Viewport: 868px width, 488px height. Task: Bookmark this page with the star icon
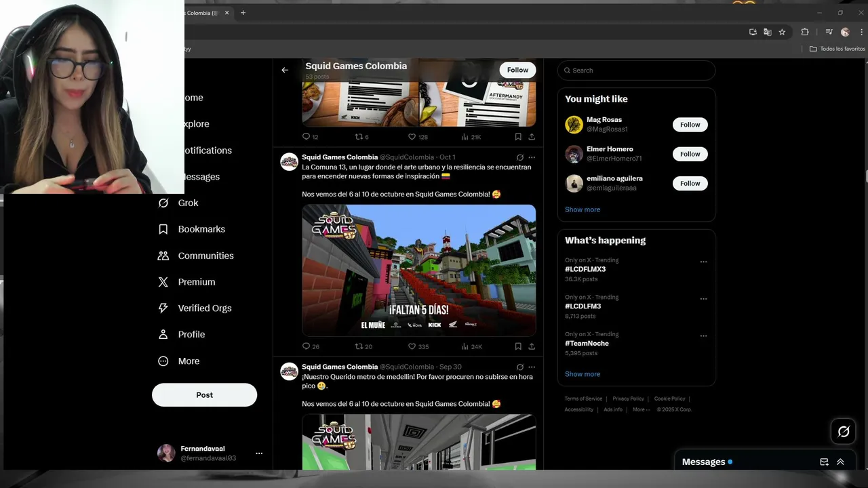pyautogui.click(x=782, y=32)
